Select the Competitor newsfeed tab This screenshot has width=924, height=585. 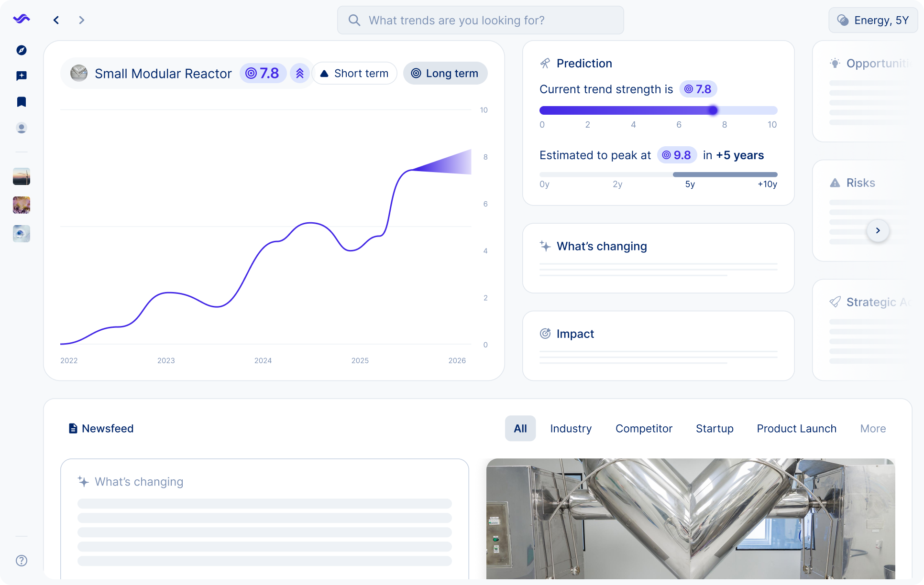click(x=644, y=429)
